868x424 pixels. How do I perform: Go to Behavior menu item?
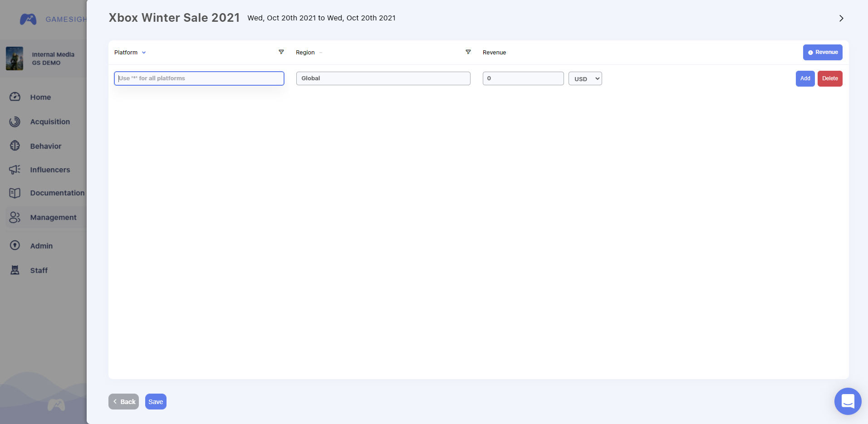coord(46,146)
